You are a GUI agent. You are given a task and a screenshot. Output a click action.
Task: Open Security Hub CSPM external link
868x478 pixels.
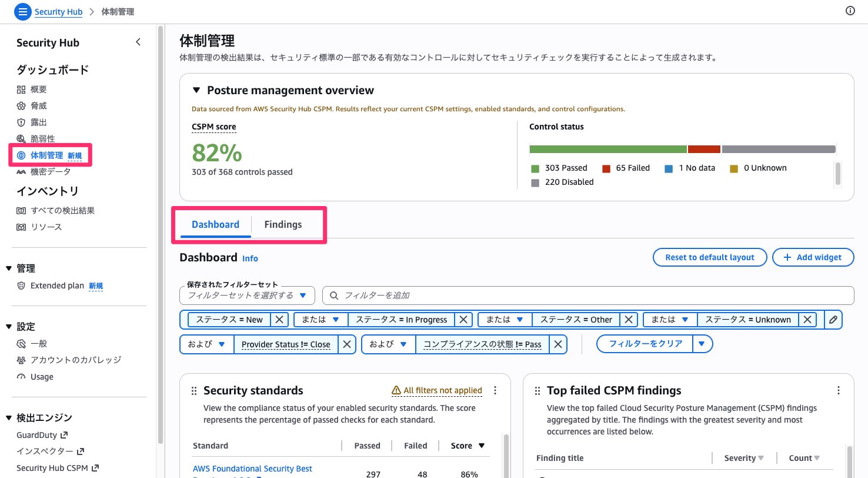pyautogui.click(x=57, y=468)
